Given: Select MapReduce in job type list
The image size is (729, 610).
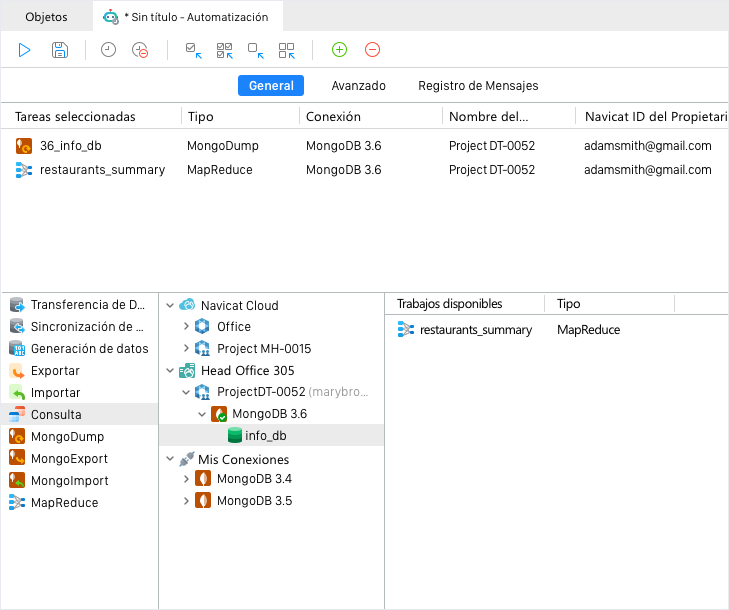Looking at the screenshot, I should 64,503.
